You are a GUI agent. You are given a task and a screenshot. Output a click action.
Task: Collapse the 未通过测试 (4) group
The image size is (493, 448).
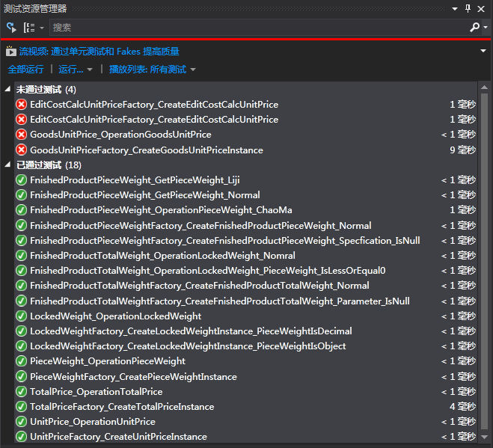8,90
